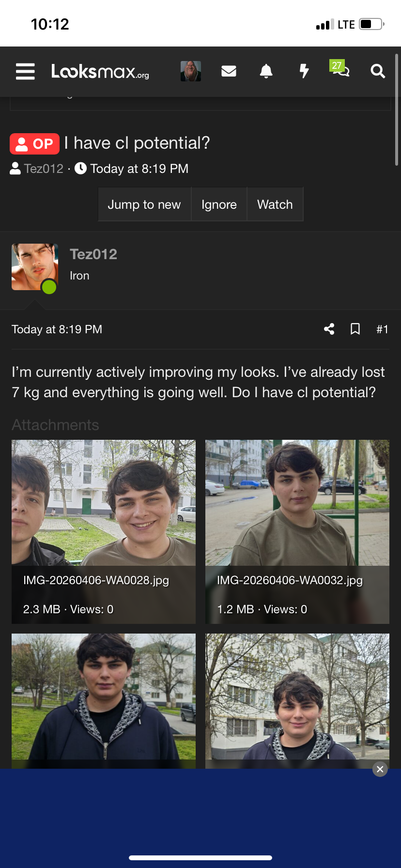Image resolution: width=401 pixels, height=868 pixels.
Task: Share post with share icon
Action: (x=329, y=329)
